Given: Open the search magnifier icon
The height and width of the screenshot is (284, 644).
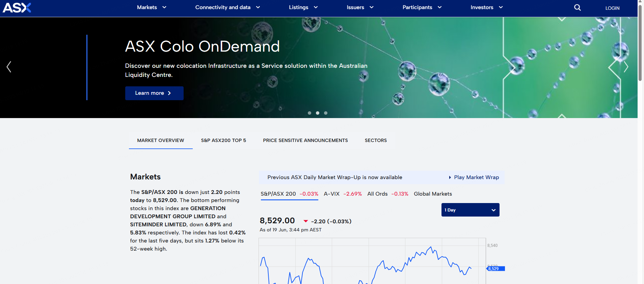Looking at the screenshot, I should tap(578, 7).
